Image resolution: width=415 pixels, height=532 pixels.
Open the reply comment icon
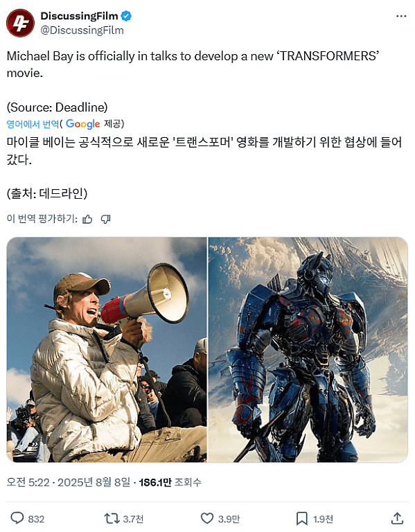coord(17,518)
